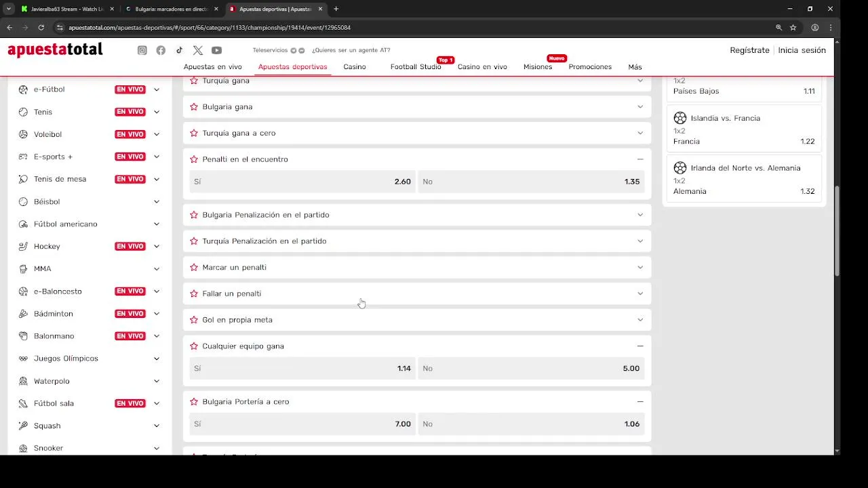Viewport: 868px width, 488px height.
Task: Click the Waterpolo sport icon
Action: [23, 381]
